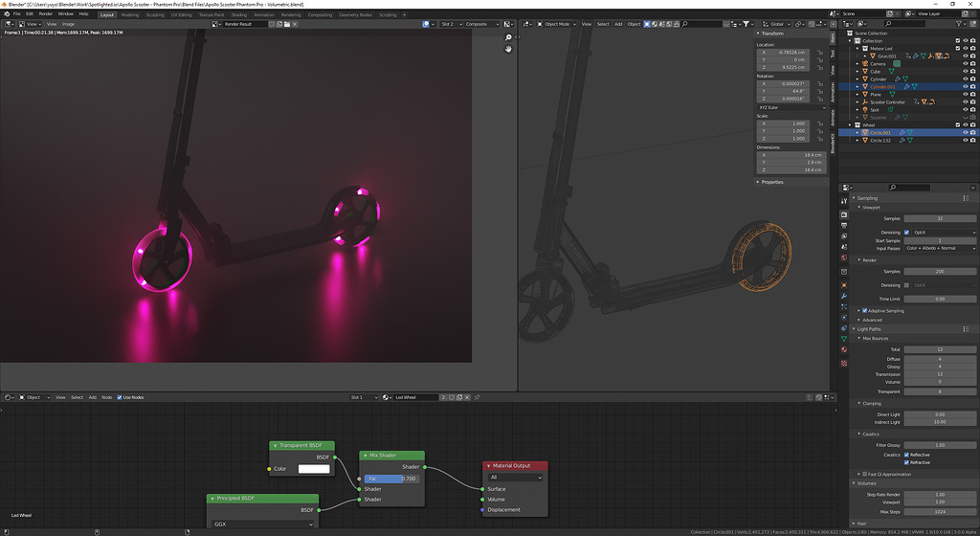Click Circle.132 mesh icon in outliner
This screenshot has height=536, width=980.
tap(865, 141)
